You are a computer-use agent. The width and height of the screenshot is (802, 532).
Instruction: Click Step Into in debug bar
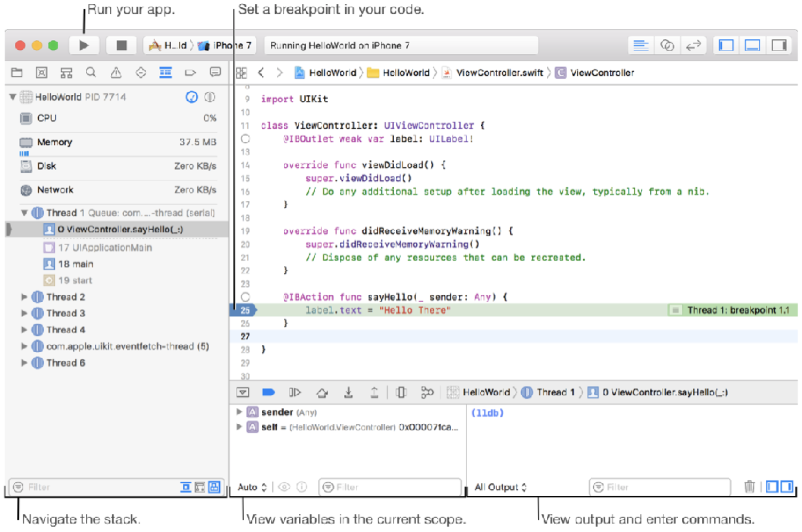(x=348, y=393)
